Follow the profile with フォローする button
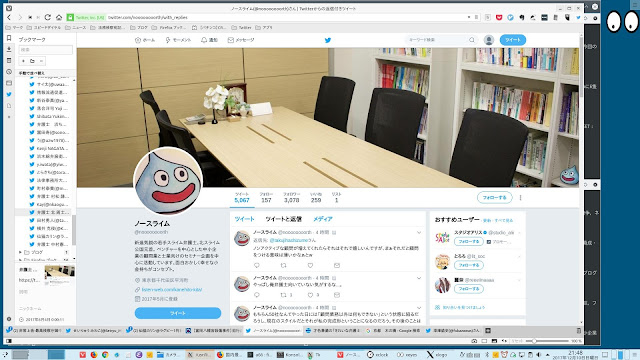The height and width of the screenshot is (360, 640). pos(494,198)
